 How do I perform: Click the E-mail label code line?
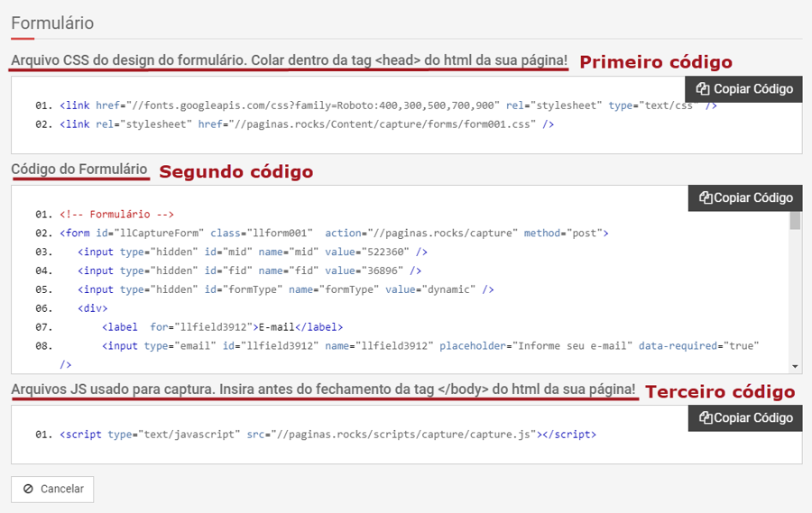coord(222,327)
